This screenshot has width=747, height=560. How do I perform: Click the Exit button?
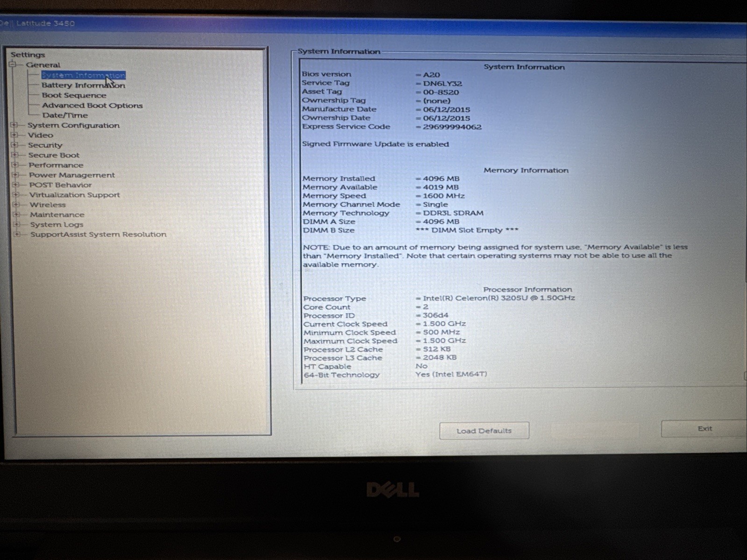[x=704, y=428]
